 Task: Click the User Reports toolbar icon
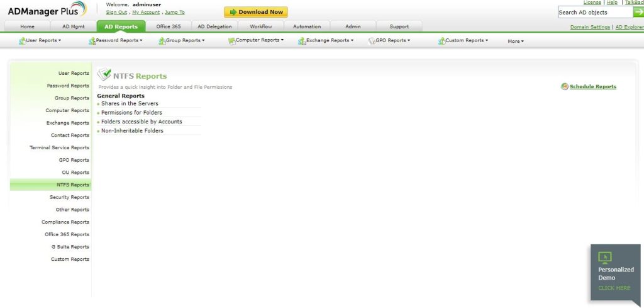pos(22,41)
